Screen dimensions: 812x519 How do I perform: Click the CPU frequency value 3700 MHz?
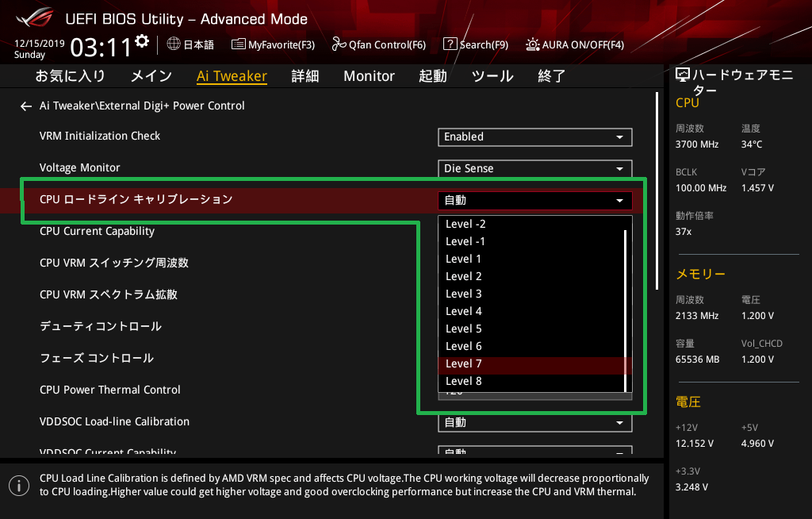tap(697, 144)
